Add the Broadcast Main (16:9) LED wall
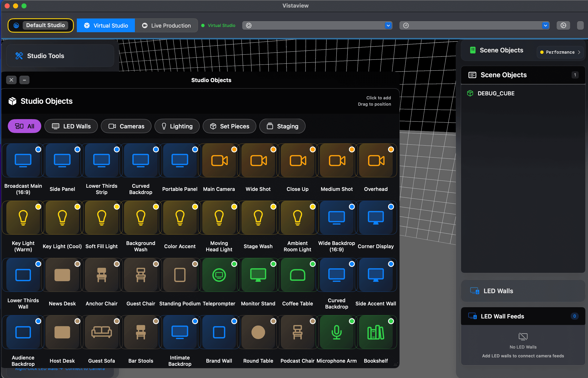The width and height of the screenshot is (588, 378). pyautogui.click(x=23, y=161)
